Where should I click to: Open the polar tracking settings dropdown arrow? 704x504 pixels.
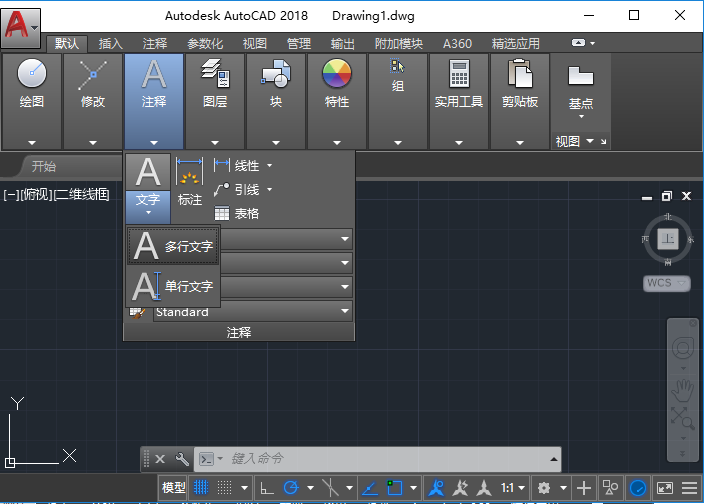310,488
